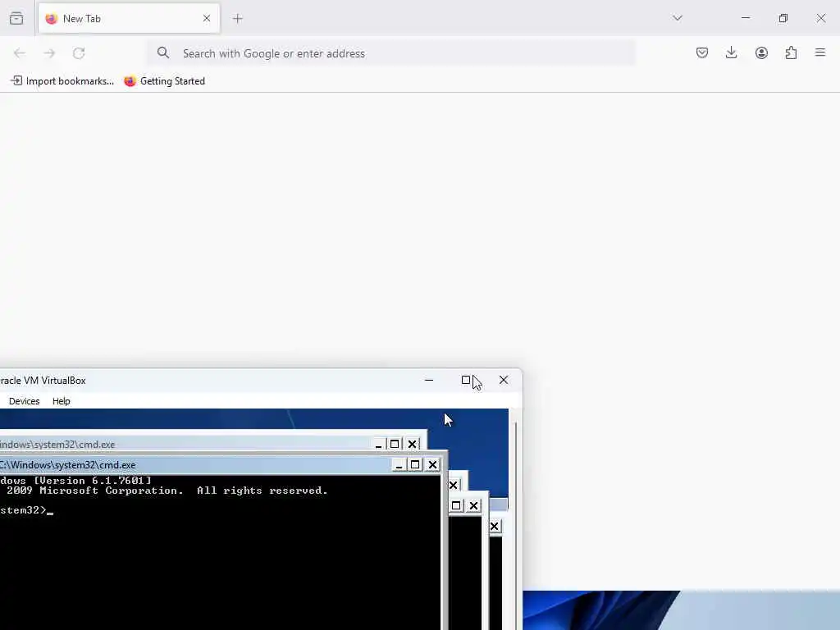Open Save to Pocket from the Firefox toolbar
Viewport: 840px width, 630px height.
[x=702, y=52]
